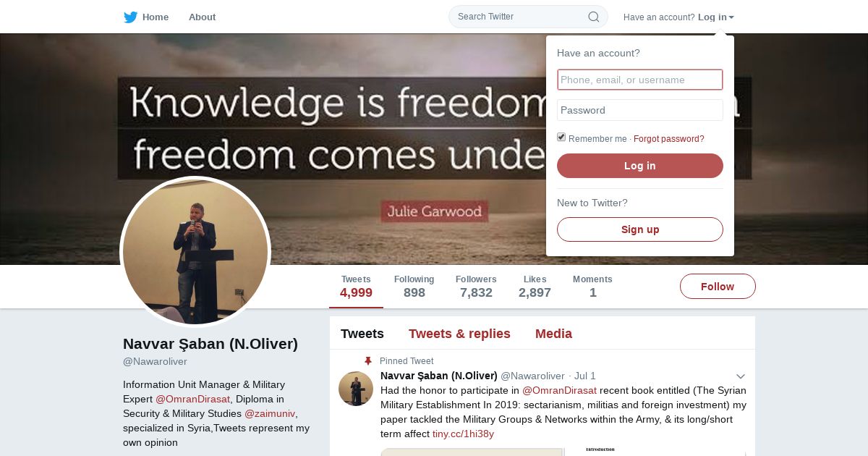Click the Log in button
This screenshot has height=456, width=868.
click(x=640, y=166)
